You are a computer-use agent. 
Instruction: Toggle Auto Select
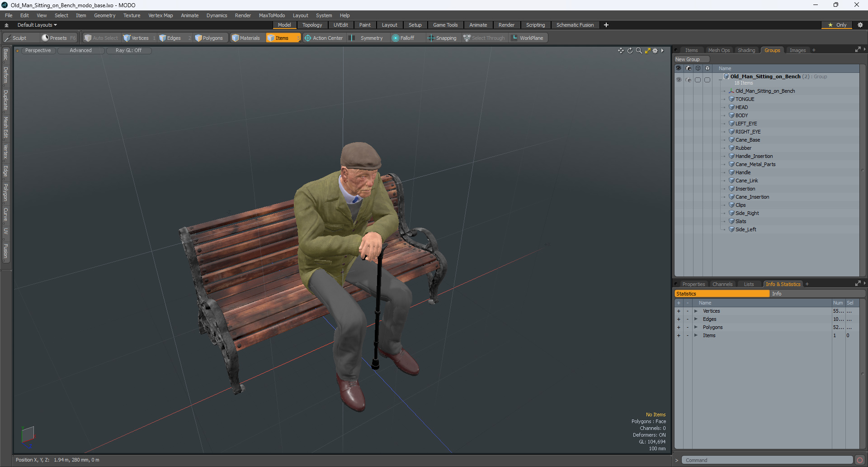101,38
